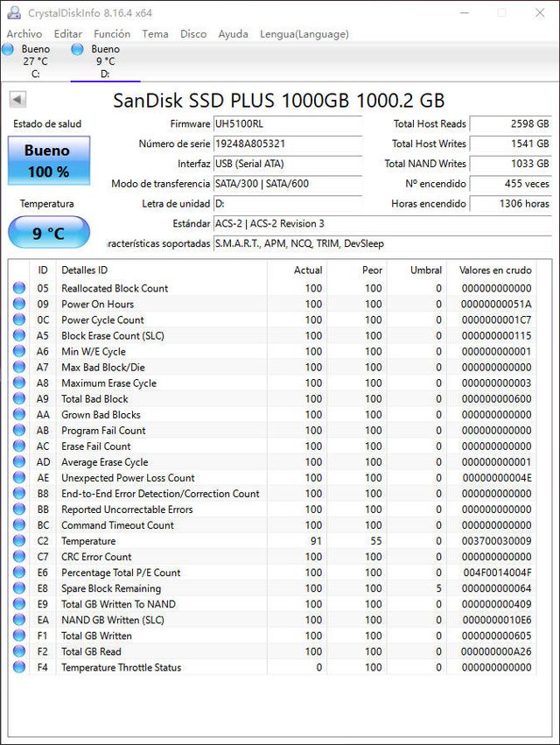Click the Firmware value field UH5100RL
560x745 pixels.
[287, 124]
